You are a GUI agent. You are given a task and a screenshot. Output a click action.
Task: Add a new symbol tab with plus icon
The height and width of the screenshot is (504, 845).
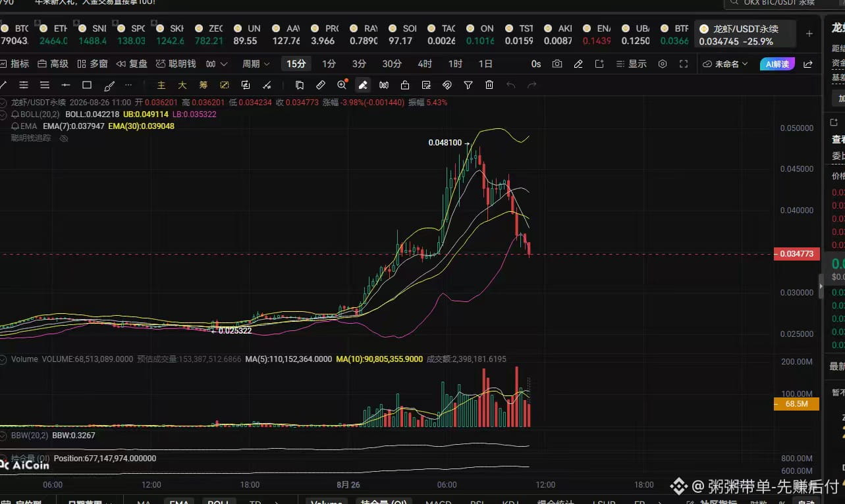(809, 34)
